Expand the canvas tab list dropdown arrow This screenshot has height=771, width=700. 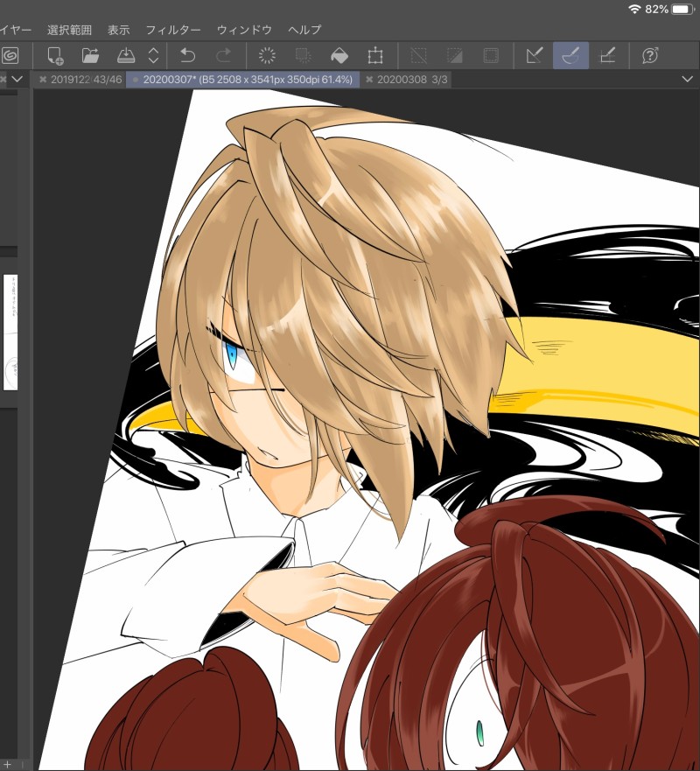click(x=687, y=79)
